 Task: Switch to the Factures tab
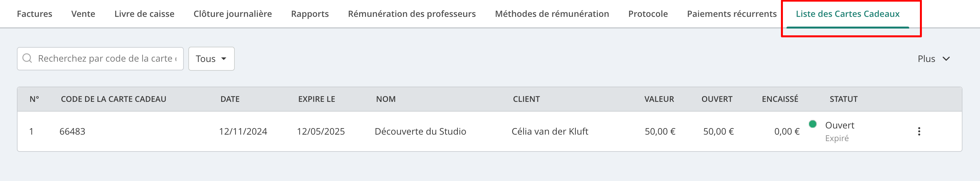pyautogui.click(x=35, y=14)
